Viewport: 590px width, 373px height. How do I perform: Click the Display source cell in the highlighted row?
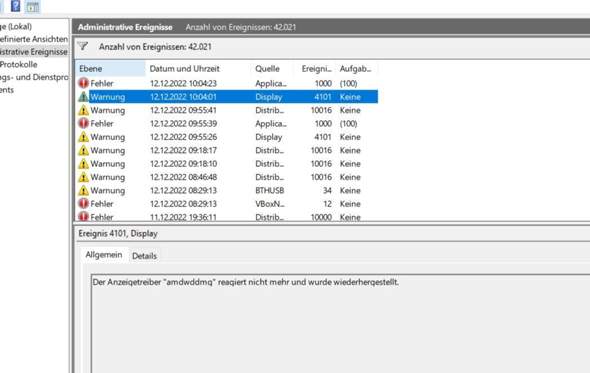point(268,97)
